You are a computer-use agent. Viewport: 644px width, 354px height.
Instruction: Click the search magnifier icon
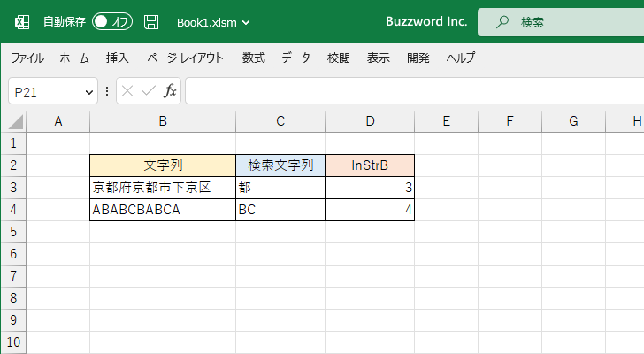(x=502, y=22)
